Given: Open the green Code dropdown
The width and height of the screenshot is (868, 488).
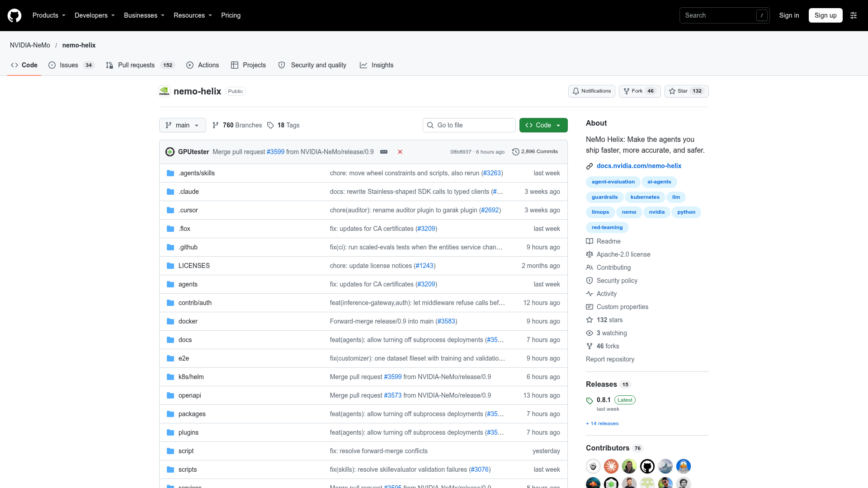Looking at the screenshot, I should point(543,125).
